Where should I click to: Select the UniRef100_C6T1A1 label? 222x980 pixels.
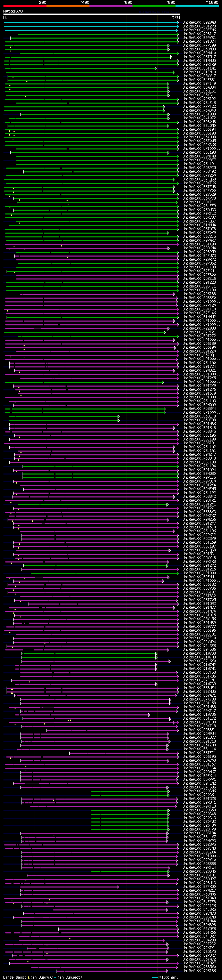point(199,68)
